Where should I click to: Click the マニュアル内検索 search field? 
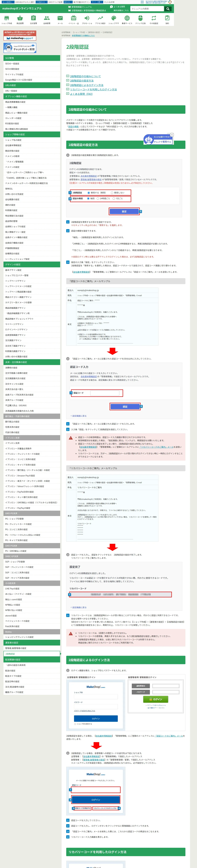[147, 9]
